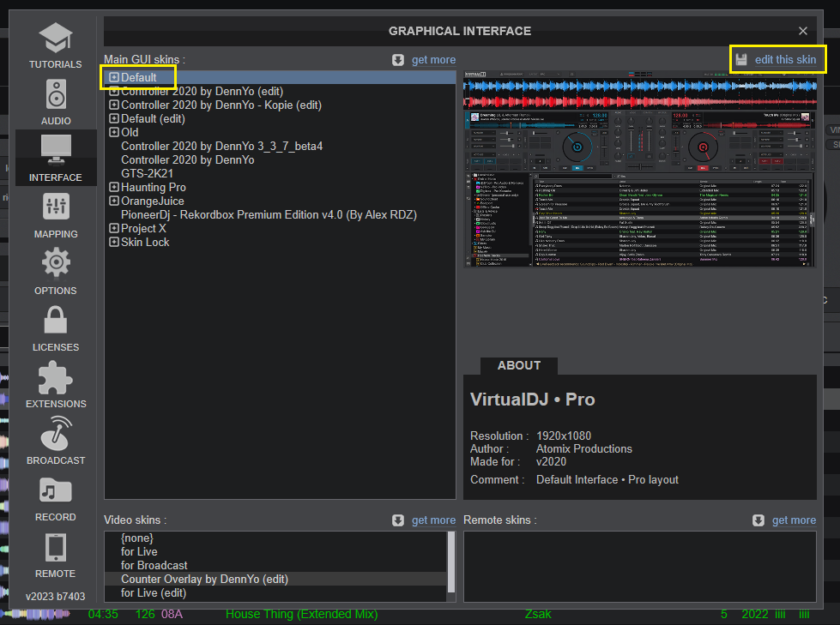Click Zsak artist in track row
The height and width of the screenshot is (625, 840).
538,615
